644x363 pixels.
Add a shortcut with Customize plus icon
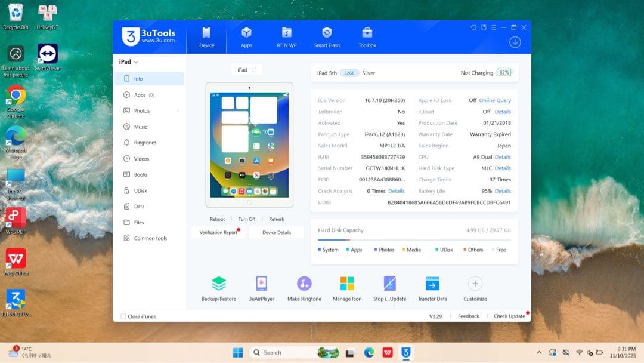[x=475, y=284]
